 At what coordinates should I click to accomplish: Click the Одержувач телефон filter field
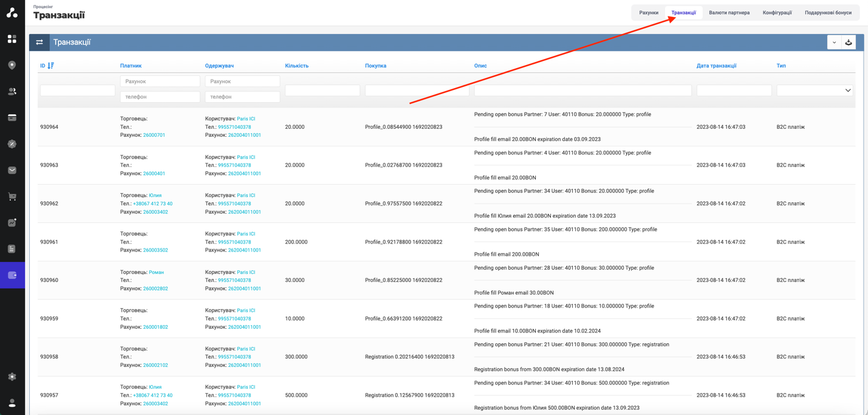click(x=242, y=97)
